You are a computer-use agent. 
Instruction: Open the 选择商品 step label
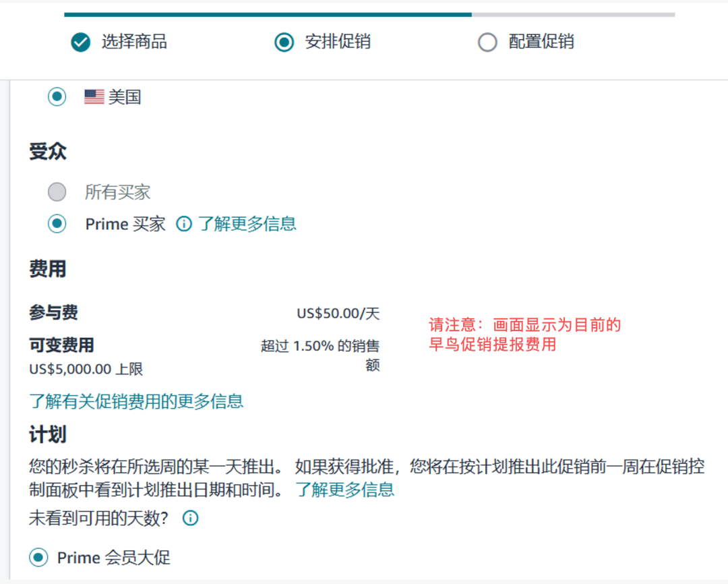click(134, 42)
